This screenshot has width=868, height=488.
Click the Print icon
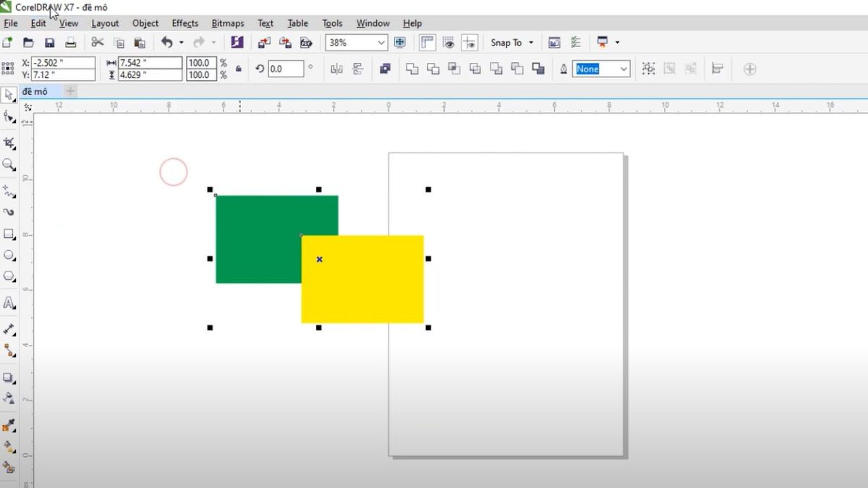click(x=71, y=43)
